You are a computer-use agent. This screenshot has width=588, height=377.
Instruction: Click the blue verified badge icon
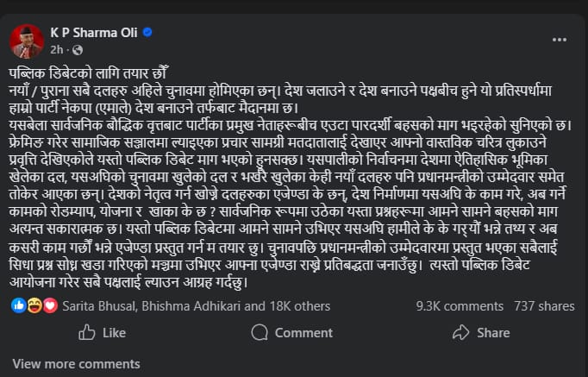tap(147, 33)
